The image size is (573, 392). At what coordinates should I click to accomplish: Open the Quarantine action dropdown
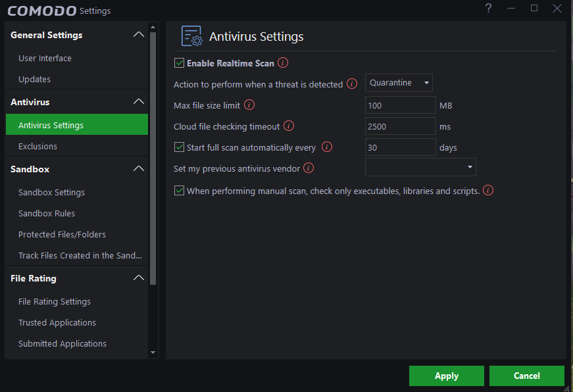(399, 83)
